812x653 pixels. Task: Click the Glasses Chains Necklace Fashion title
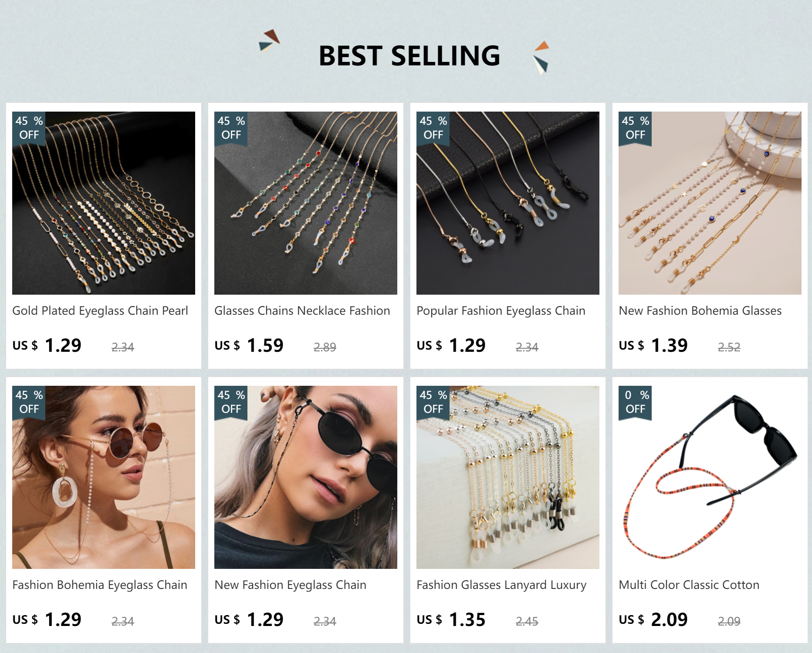[302, 311]
